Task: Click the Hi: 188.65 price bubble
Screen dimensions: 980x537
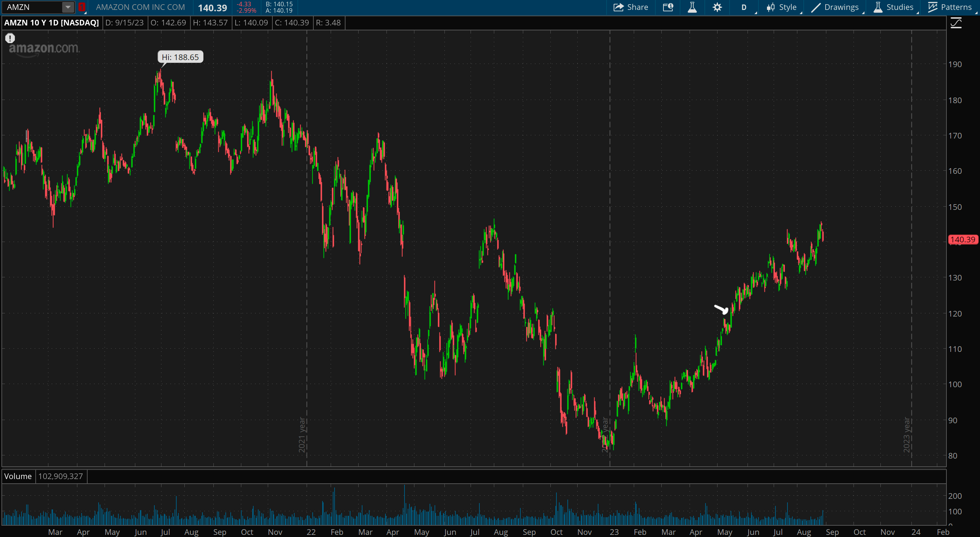Action: point(180,57)
